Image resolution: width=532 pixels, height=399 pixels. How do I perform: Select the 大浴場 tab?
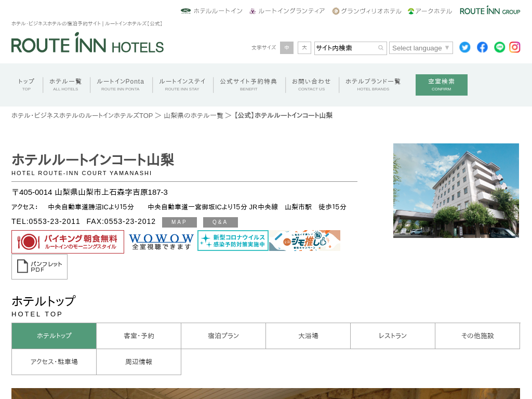pyautogui.click(x=308, y=336)
